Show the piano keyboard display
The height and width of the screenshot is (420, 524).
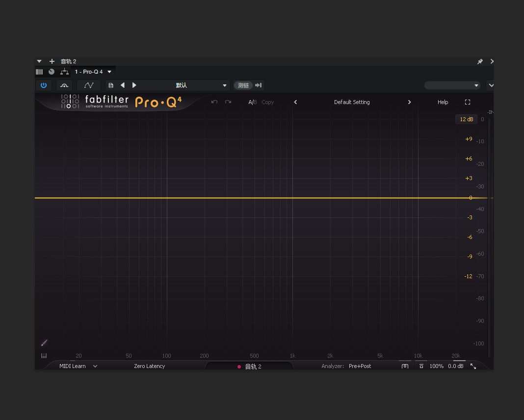(x=44, y=356)
